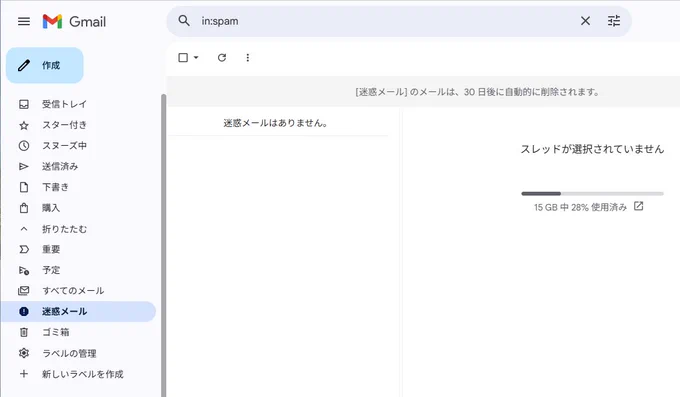This screenshot has width=680, height=397.
Task: Clear the in:spam search with X
Action: 585,21
